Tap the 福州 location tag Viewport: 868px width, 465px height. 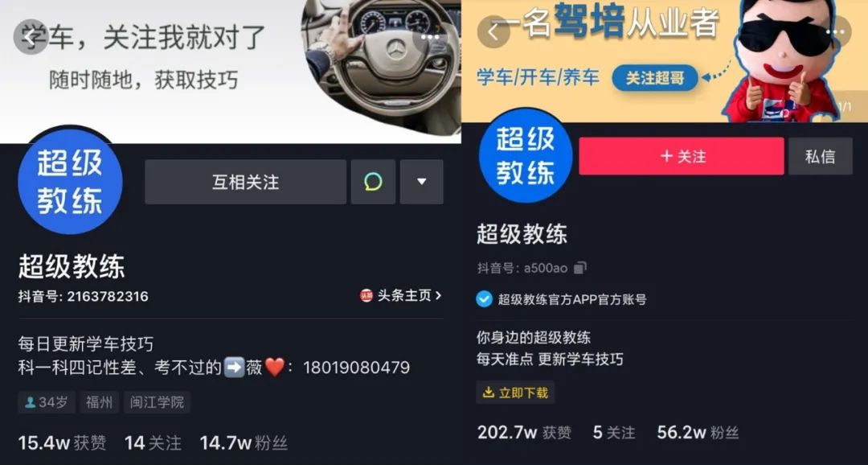pos(99,402)
